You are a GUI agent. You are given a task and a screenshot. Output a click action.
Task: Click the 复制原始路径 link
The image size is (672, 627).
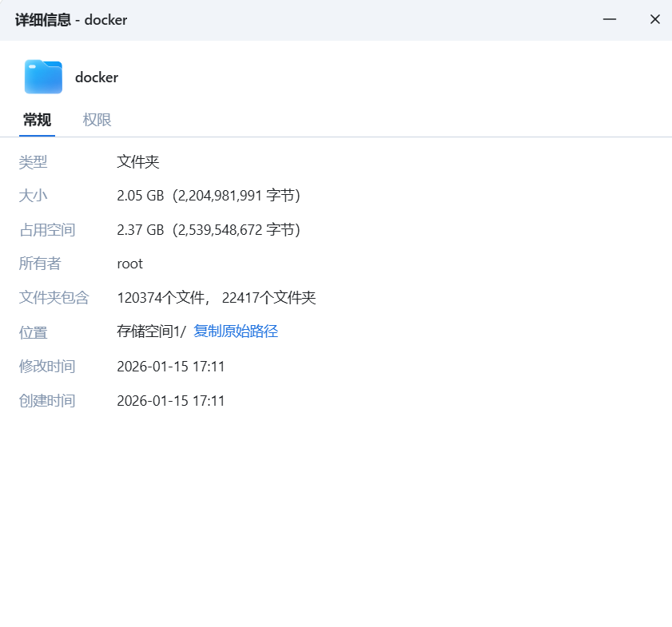235,331
